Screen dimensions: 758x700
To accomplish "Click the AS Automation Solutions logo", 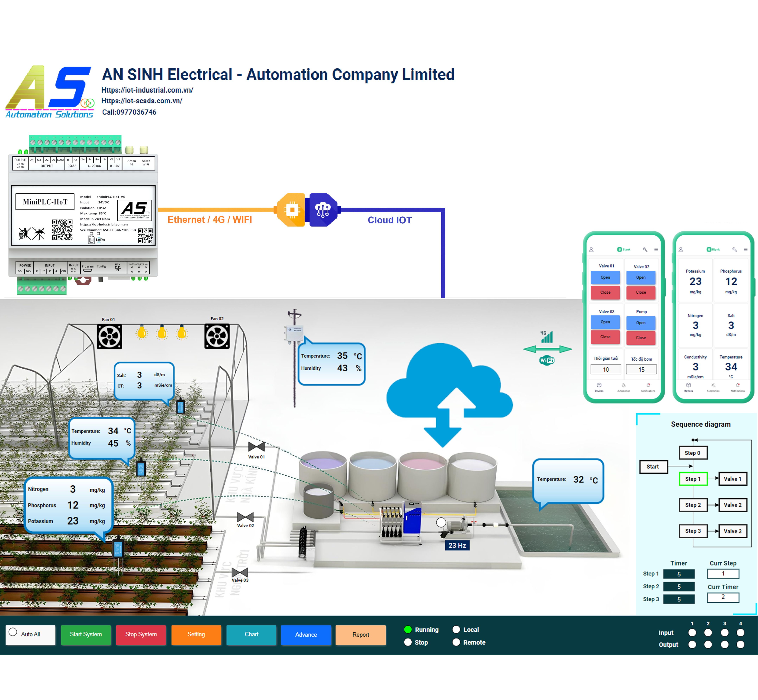I will pos(50,92).
